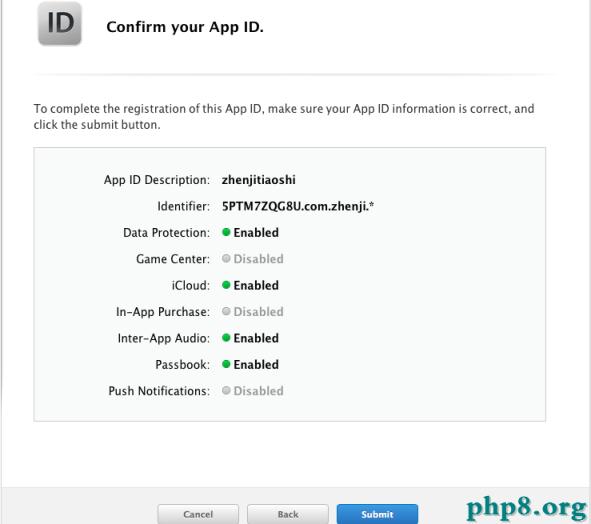Click Disabled text next to In-App Purchase
591x524 pixels.
click(x=259, y=312)
